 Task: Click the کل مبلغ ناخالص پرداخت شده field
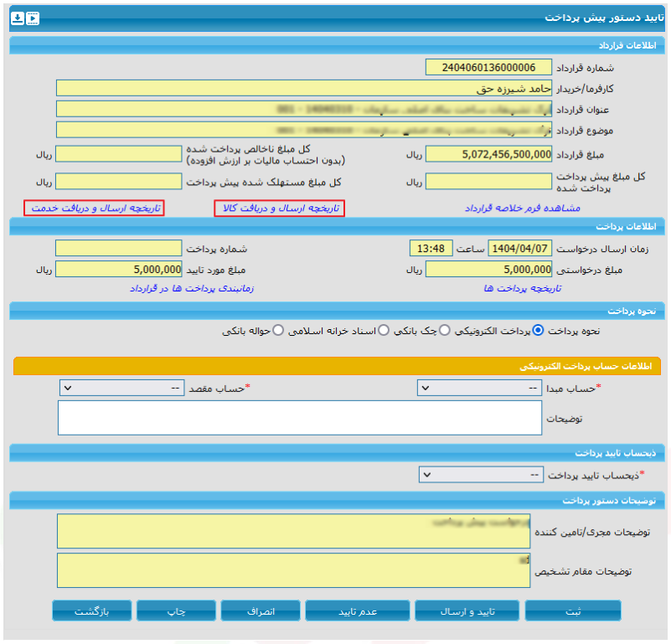(119, 154)
